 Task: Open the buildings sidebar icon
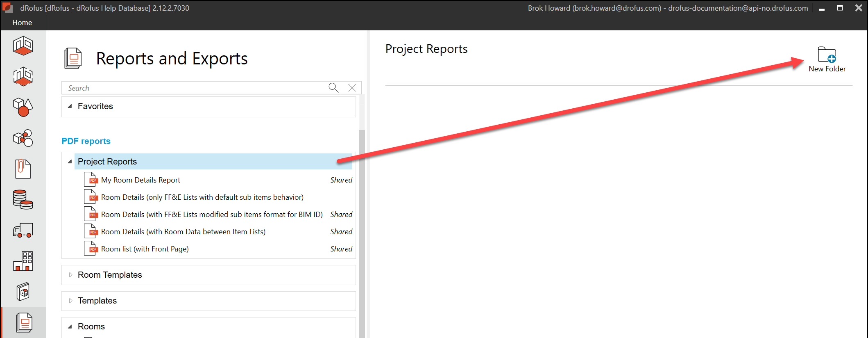click(x=23, y=261)
